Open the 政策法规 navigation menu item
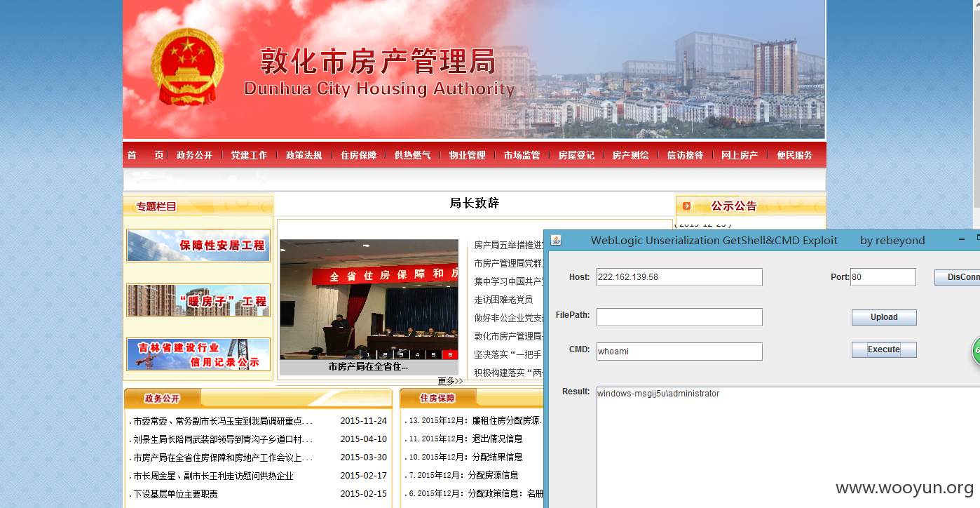980x508 pixels. [x=304, y=155]
